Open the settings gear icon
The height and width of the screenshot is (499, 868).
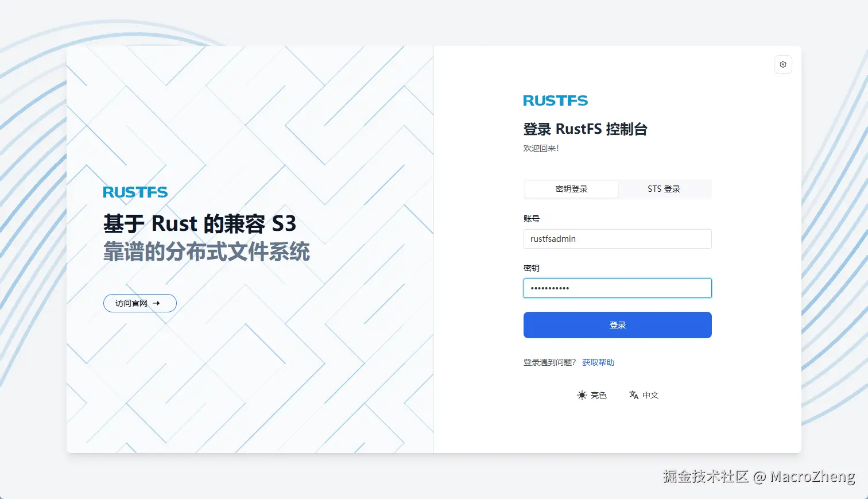coord(783,64)
